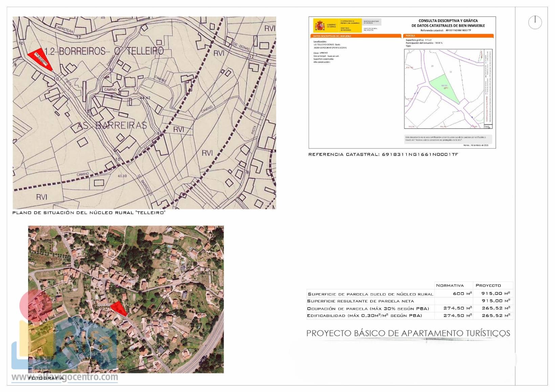Click the north arrow compass symbol
Screen dimensions: 555x392
click(x=535, y=22)
